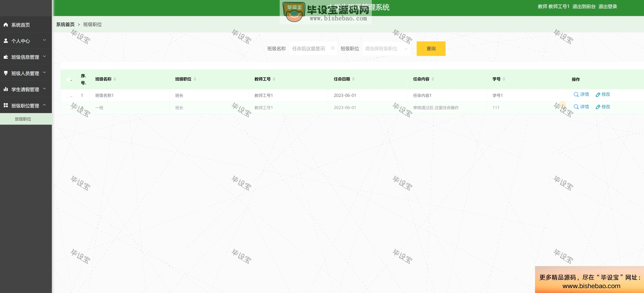Check the checkbox for row 班级名称1

(x=69, y=95)
